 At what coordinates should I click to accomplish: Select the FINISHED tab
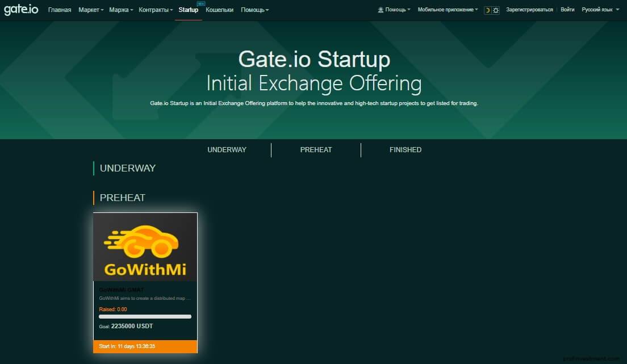406,149
